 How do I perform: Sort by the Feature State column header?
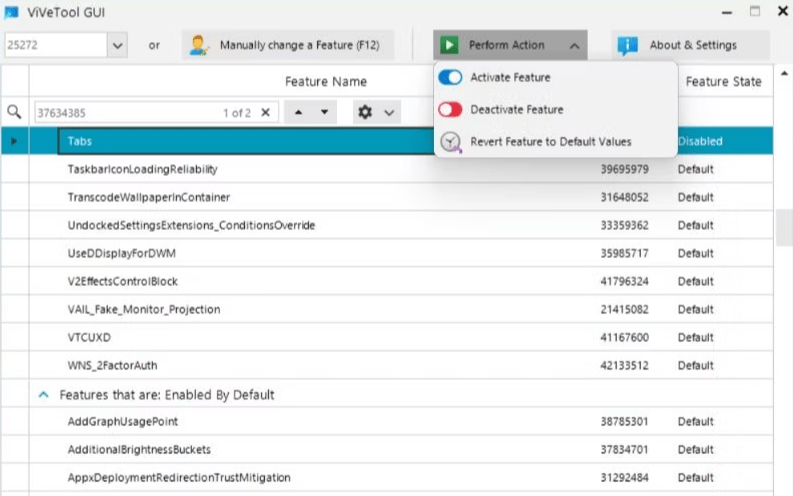click(x=723, y=81)
